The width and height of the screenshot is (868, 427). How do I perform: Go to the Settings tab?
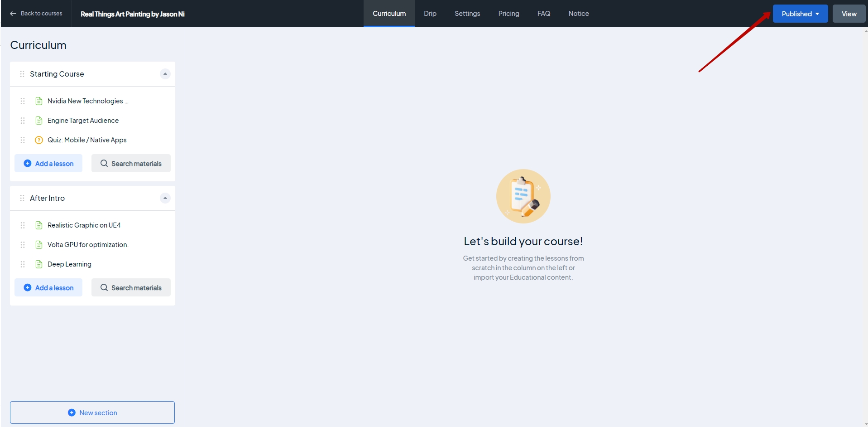coord(467,14)
